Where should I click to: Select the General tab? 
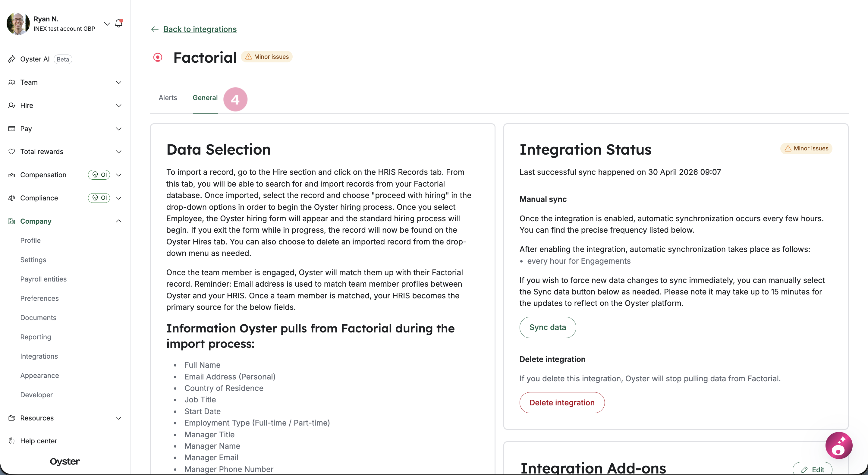205,98
